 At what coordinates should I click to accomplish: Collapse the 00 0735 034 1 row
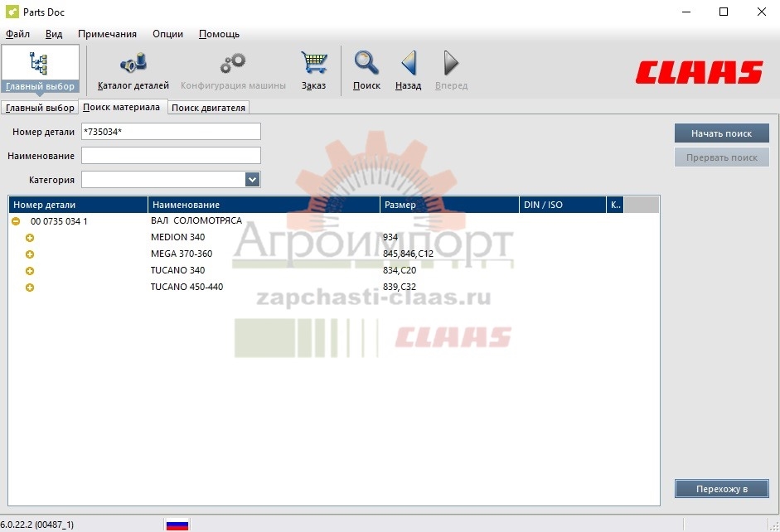click(16, 221)
